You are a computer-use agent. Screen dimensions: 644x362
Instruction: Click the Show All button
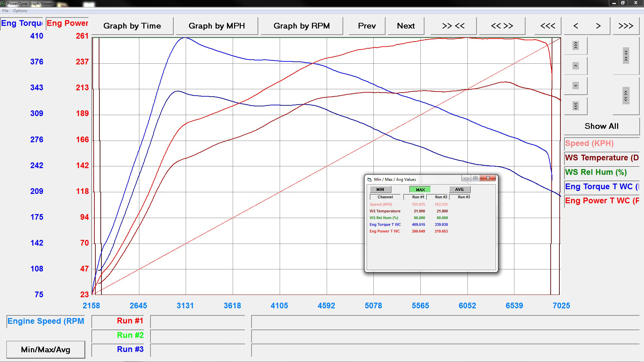(601, 126)
